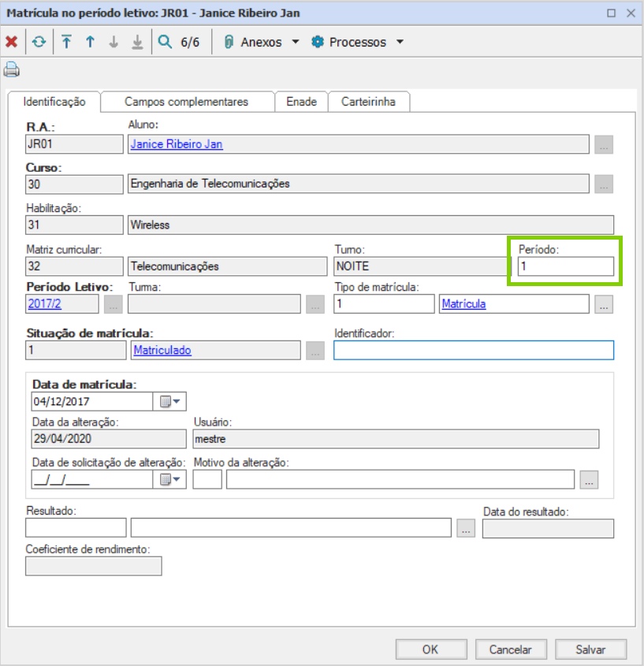Image resolution: width=644 pixels, height=666 pixels.
Task: Click the Usuário field showing mestre
Action: point(396,439)
